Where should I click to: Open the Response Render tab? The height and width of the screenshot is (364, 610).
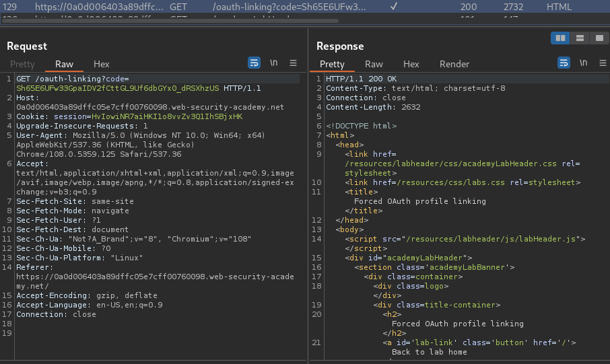click(x=454, y=64)
